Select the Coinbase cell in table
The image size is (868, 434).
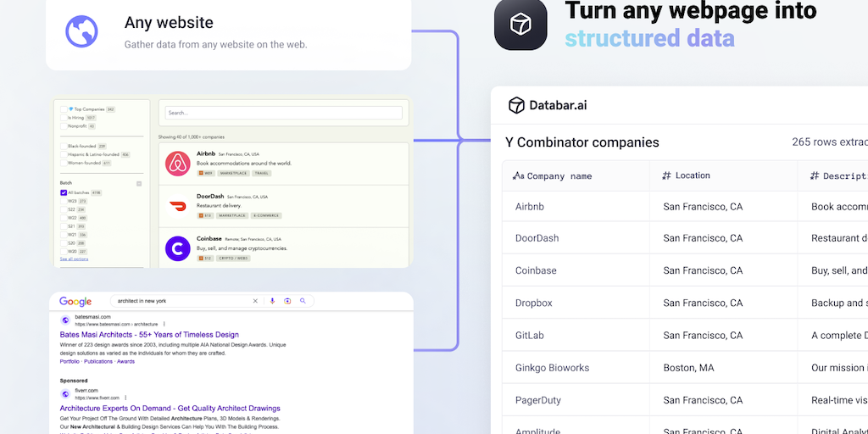576,270
